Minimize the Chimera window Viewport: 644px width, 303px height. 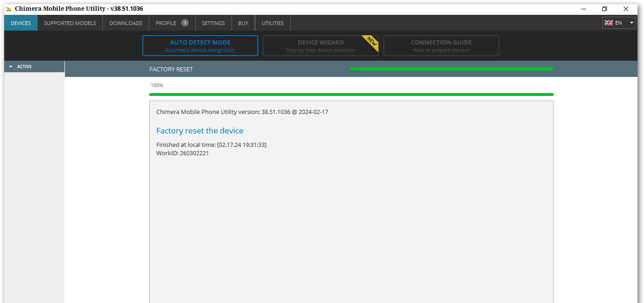tap(583, 9)
